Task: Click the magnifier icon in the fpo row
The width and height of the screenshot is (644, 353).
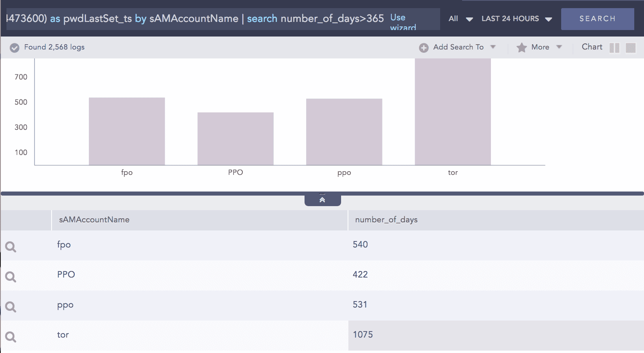Action: (x=11, y=247)
